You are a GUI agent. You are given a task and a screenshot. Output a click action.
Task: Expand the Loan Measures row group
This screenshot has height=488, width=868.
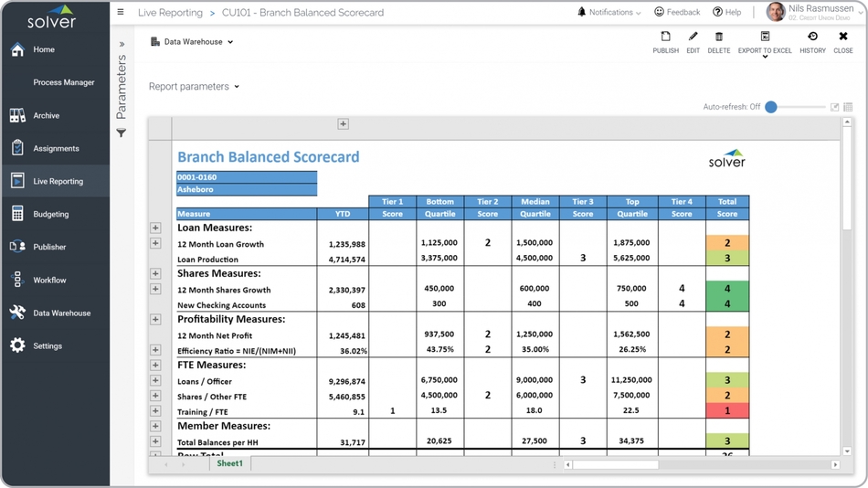155,228
